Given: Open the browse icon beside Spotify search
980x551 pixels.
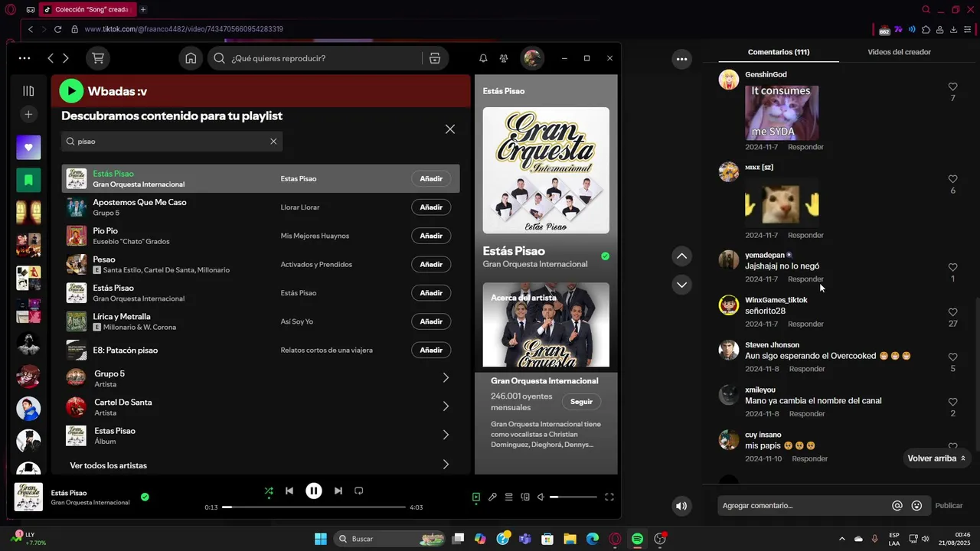Looking at the screenshot, I should coord(435,58).
